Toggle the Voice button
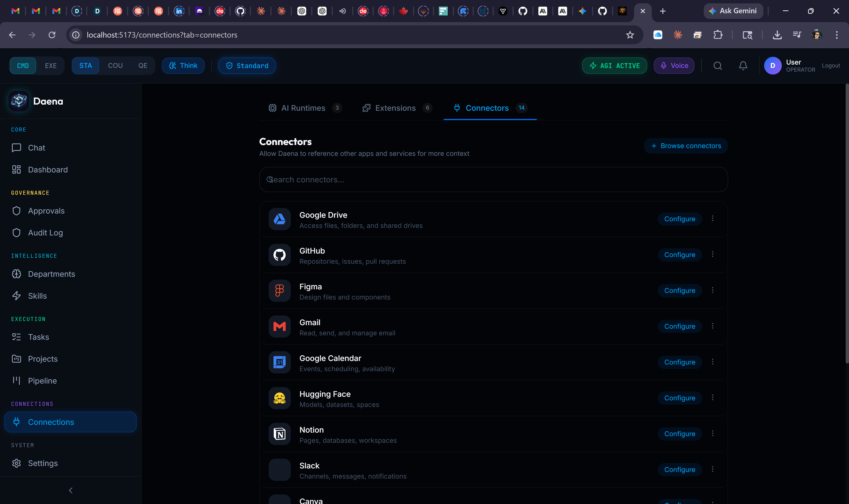Image resolution: width=849 pixels, height=504 pixels. pyautogui.click(x=674, y=66)
